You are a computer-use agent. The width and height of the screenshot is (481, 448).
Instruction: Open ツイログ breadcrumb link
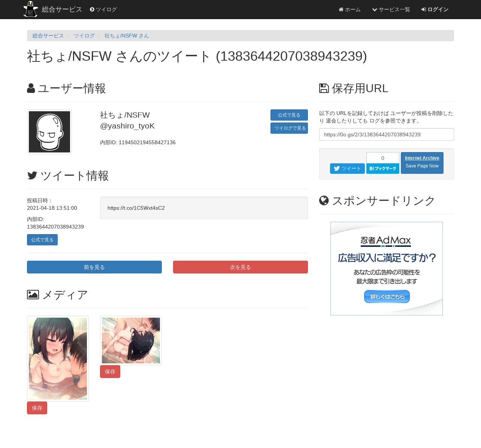[x=84, y=36]
